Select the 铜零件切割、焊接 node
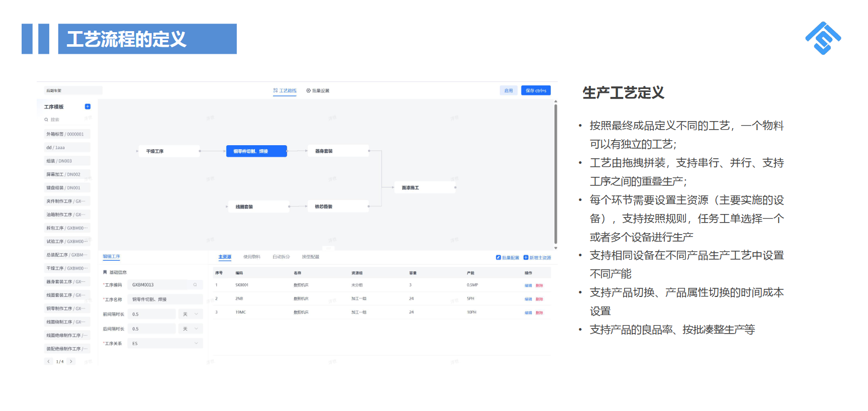868x411 pixels. click(x=256, y=151)
